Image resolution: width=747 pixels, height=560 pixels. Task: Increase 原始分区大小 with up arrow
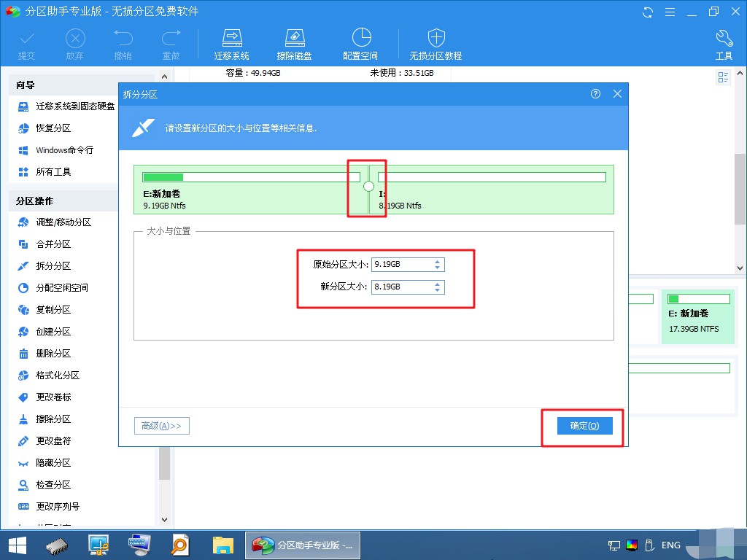[x=438, y=261]
